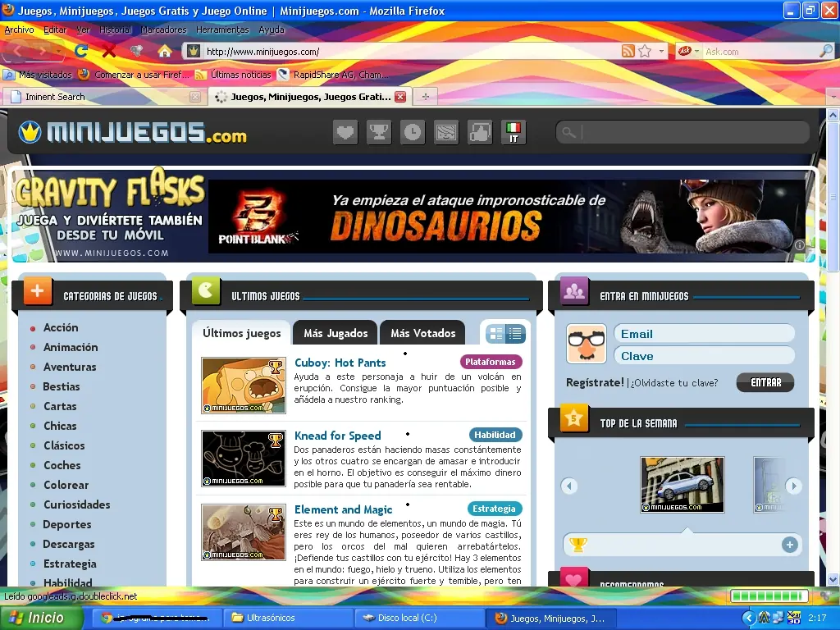The width and height of the screenshot is (840, 630).
Task: Switch language with the IT flag icon
Action: click(x=514, y=132)
